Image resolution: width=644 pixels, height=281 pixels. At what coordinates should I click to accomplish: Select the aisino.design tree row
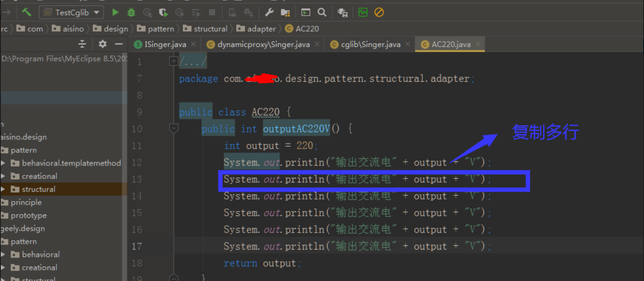tap(24, 137)
